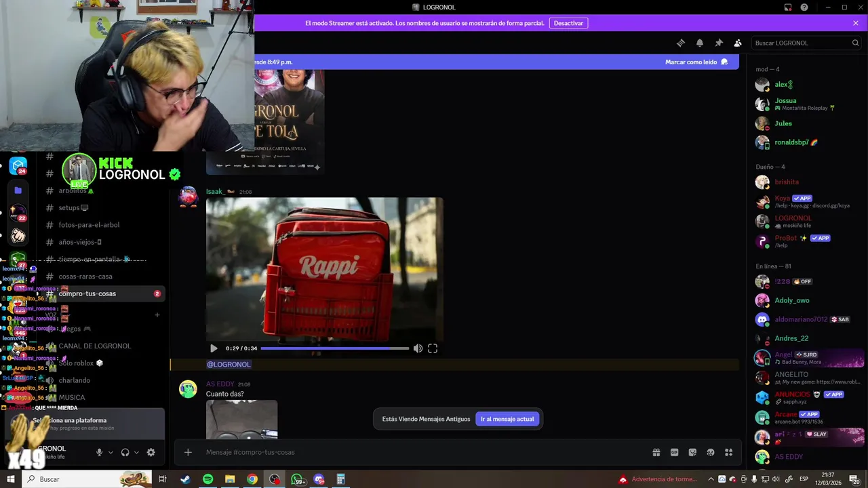The image size is (868, 488).
Task: Seek on the Rappi video progress bar
Action: coord(335,348)
